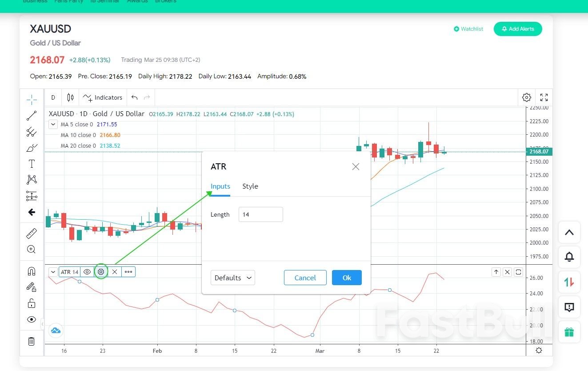The width and height of the screenshot is (588, 371).
Task: Toggle the lock icon for drawings
Action: tap(31, 303)
